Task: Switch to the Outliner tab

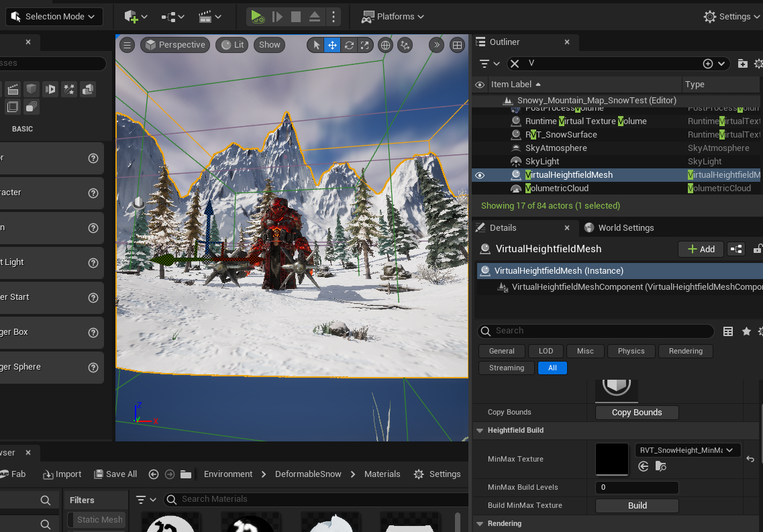Action: tap(504, 42)
